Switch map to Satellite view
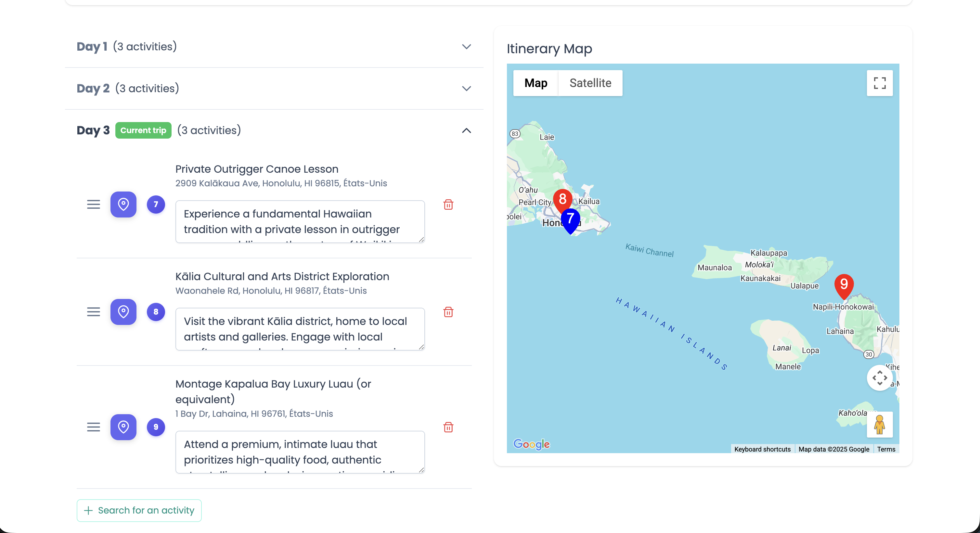 click(590, 83)
